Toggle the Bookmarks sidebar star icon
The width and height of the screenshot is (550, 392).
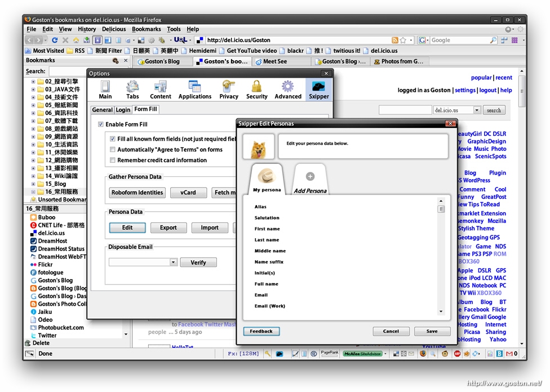[x=97, y=40]
